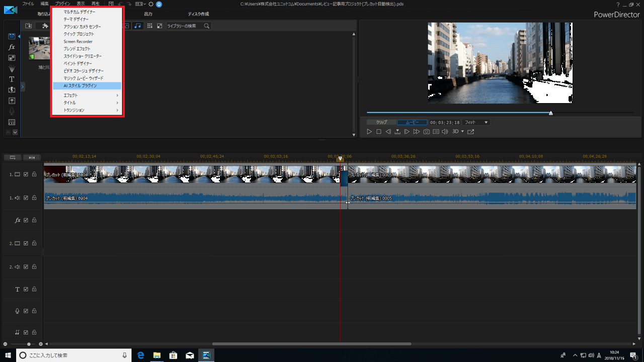
Task: Undock the preview window
Action: [x=471, y=132]
